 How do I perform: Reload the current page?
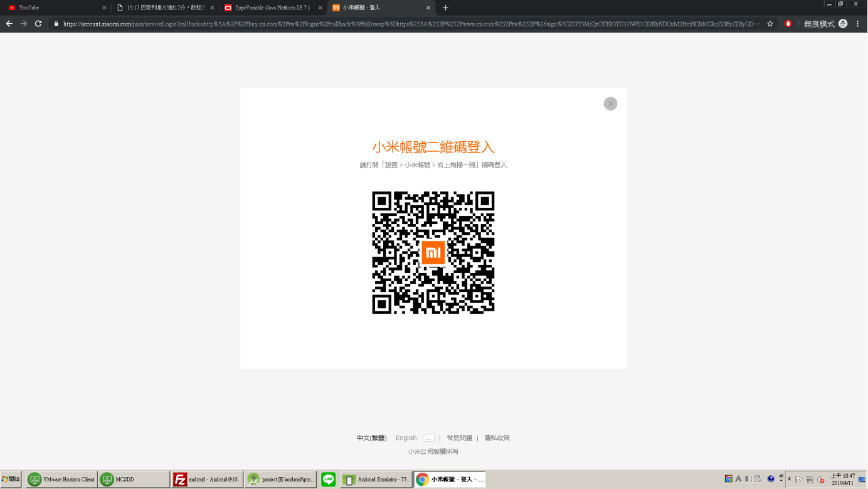click(x=38, y=24)
